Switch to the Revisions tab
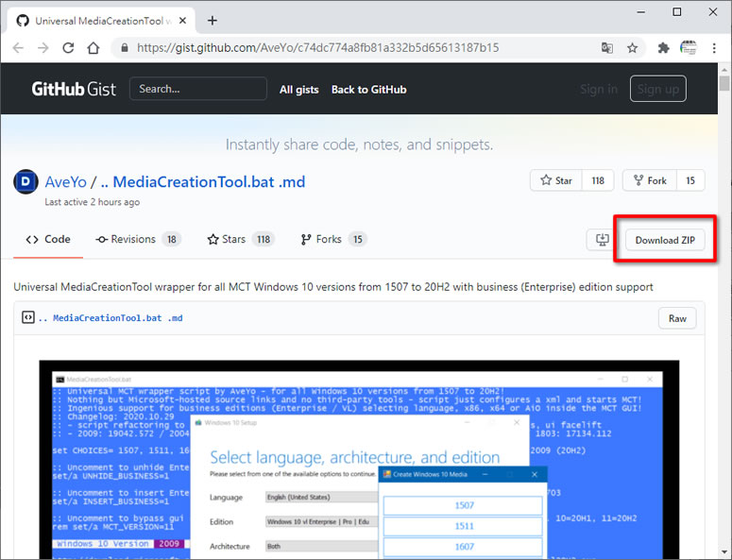The image size is (732, 560). tap(138, 240)
